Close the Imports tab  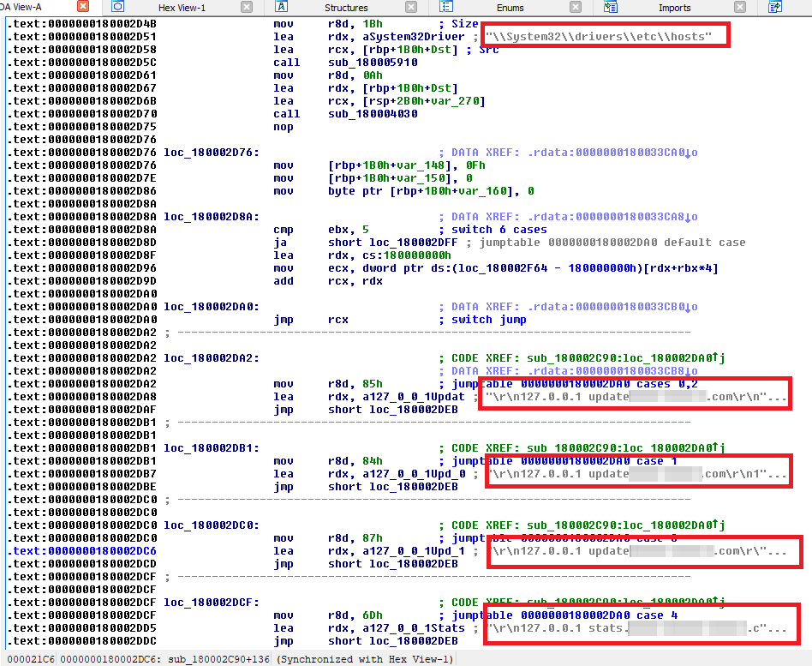(739, 7)
